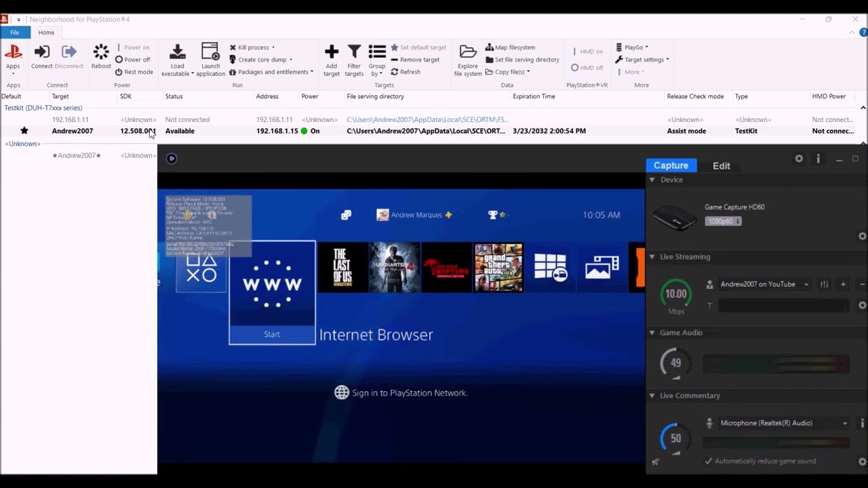Collapse the Device section
Image resolution: width=868 pixels, height=488 pixels.
coord(652,180)
